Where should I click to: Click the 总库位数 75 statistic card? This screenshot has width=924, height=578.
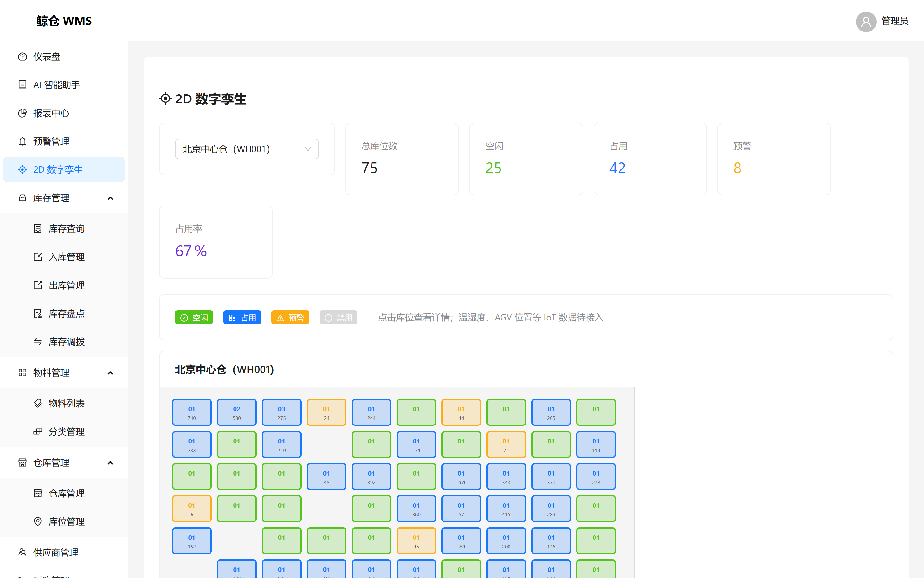(x=402, y=159)
